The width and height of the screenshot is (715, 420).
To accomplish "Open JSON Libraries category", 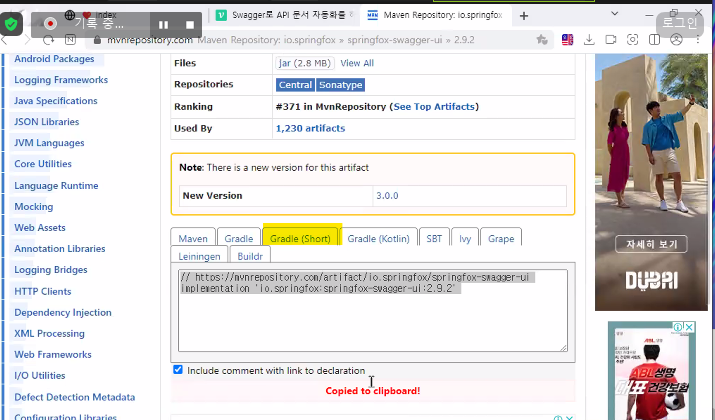I will pyautogui.click(x=47, y=122).
